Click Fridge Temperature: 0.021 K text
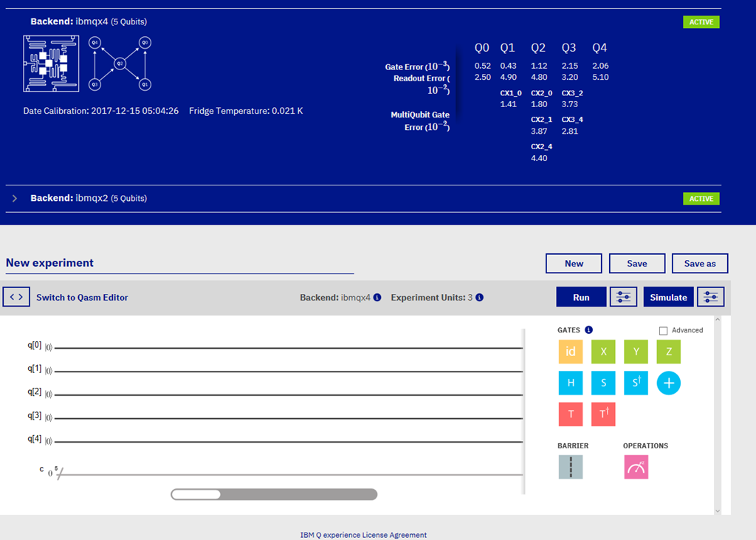Viewport: 756px width, 540px height. click(246, 111)
